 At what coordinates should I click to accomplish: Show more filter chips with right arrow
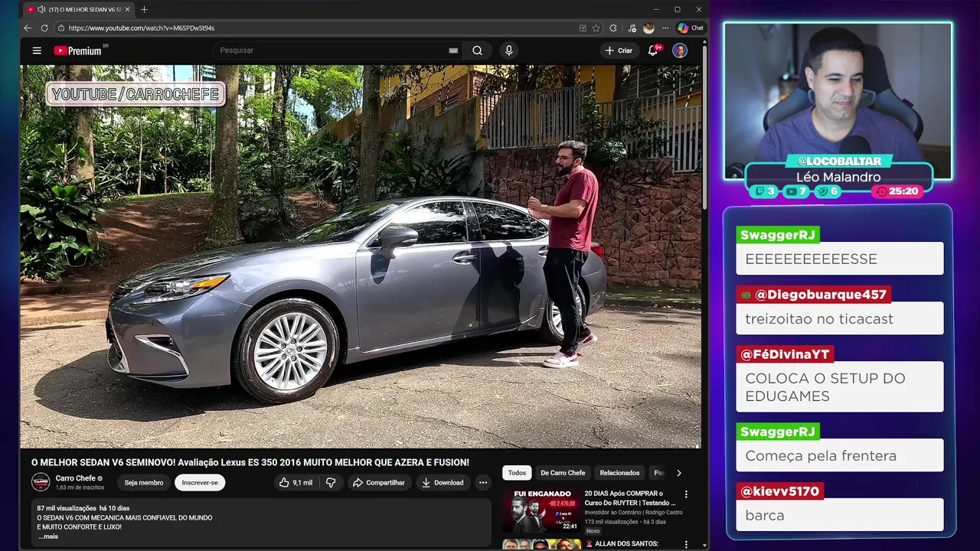(678, 473)
